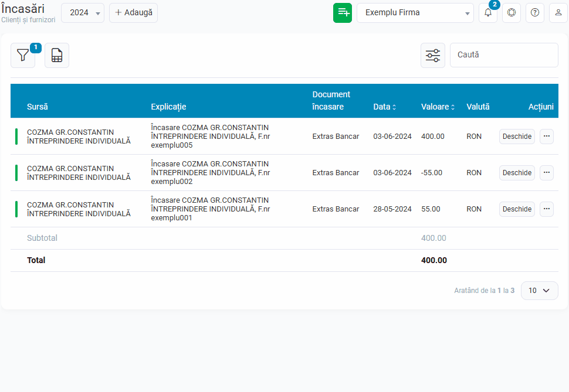The image size is (569, 392).
Task: Click the Adaugă button
Action: tap(134, 13)
